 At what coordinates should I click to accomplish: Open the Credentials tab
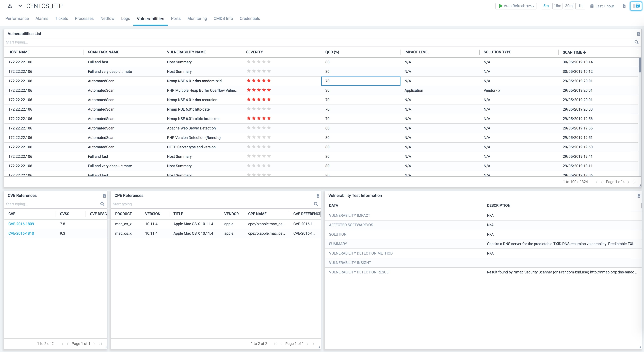[x=250, y=19]
